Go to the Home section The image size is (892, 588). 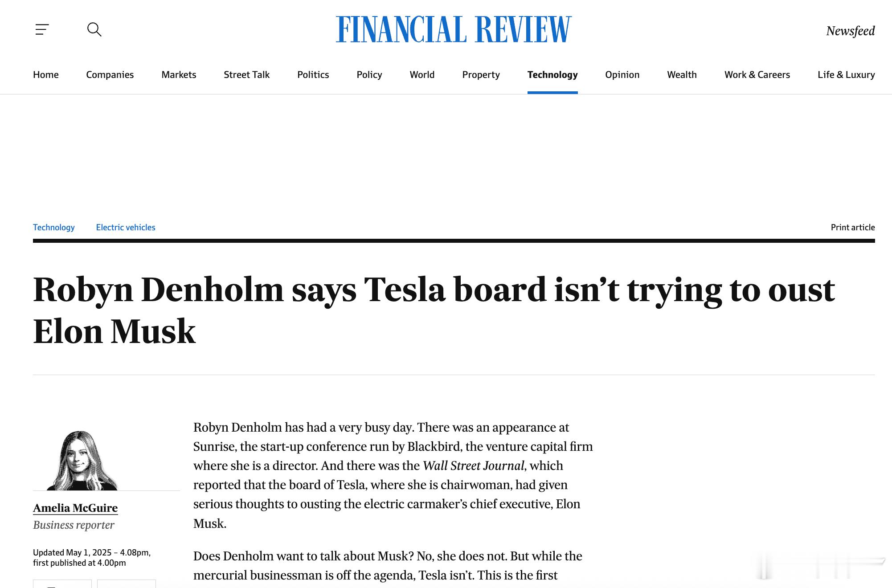click(46, 75)
